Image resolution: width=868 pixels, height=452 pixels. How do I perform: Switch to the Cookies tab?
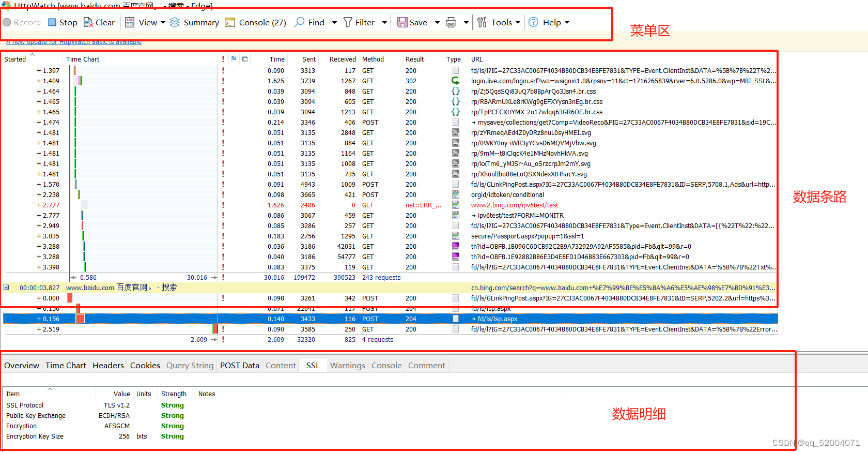145,365
